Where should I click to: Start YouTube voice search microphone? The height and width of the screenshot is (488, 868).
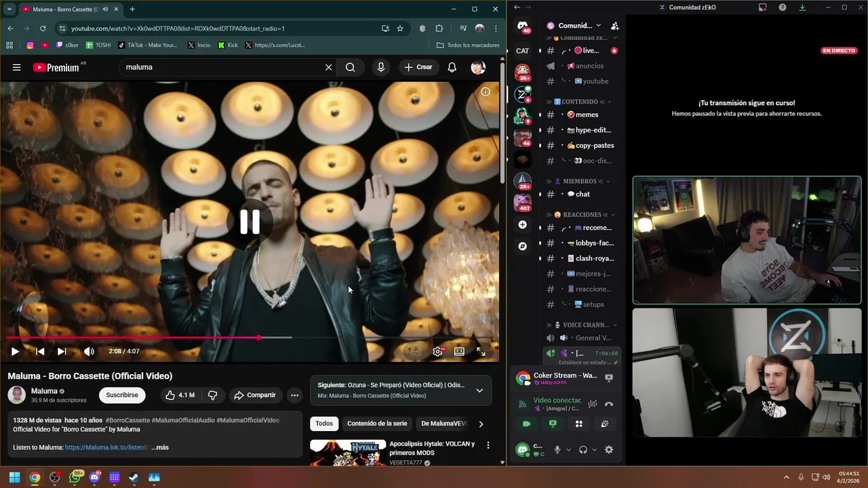point(381,67)
